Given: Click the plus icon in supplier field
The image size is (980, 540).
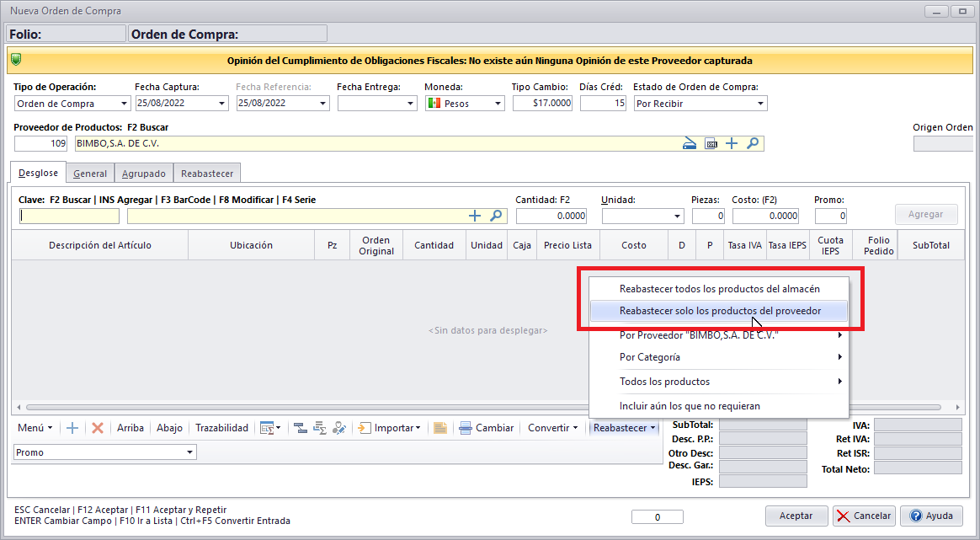Looking at the screenshot, I should pos(732,143).
